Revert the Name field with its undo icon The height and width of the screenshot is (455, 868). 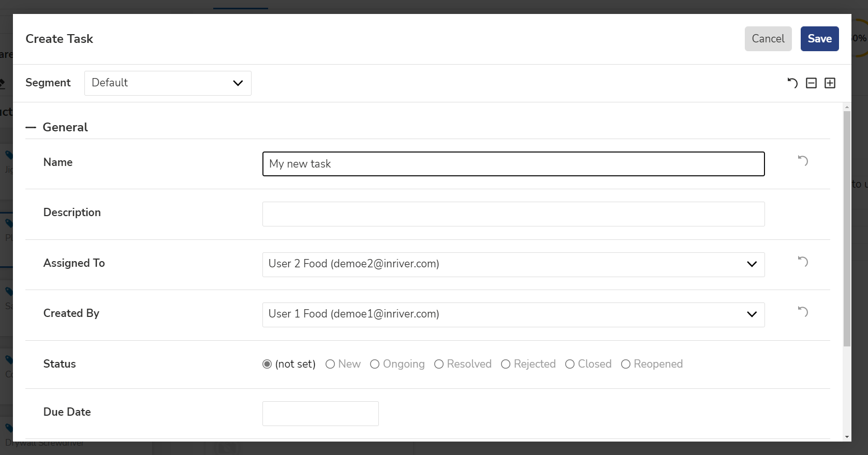point(803,161)
